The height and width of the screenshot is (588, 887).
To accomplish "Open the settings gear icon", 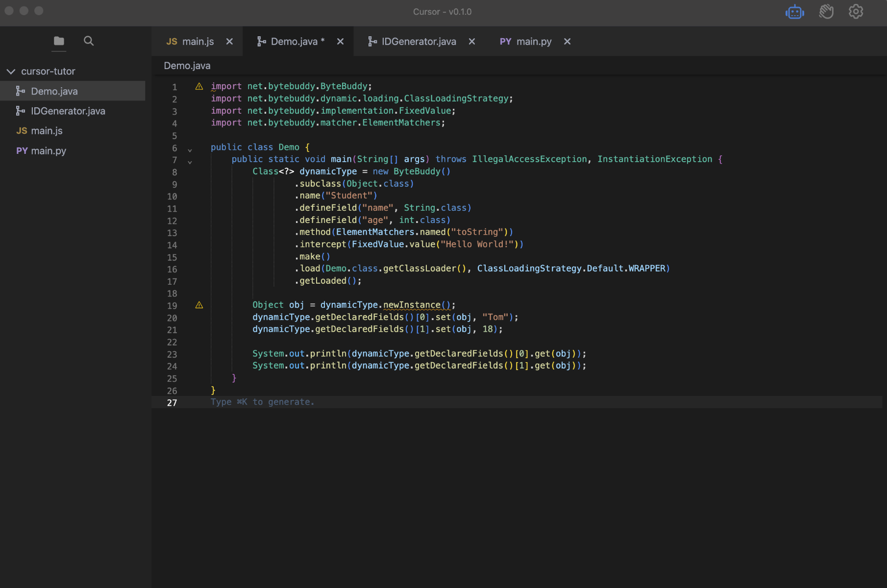I will pos(856,12).
